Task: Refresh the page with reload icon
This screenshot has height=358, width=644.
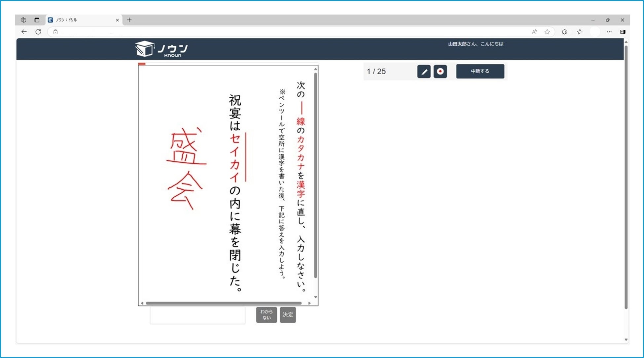Action: [38, 32]
